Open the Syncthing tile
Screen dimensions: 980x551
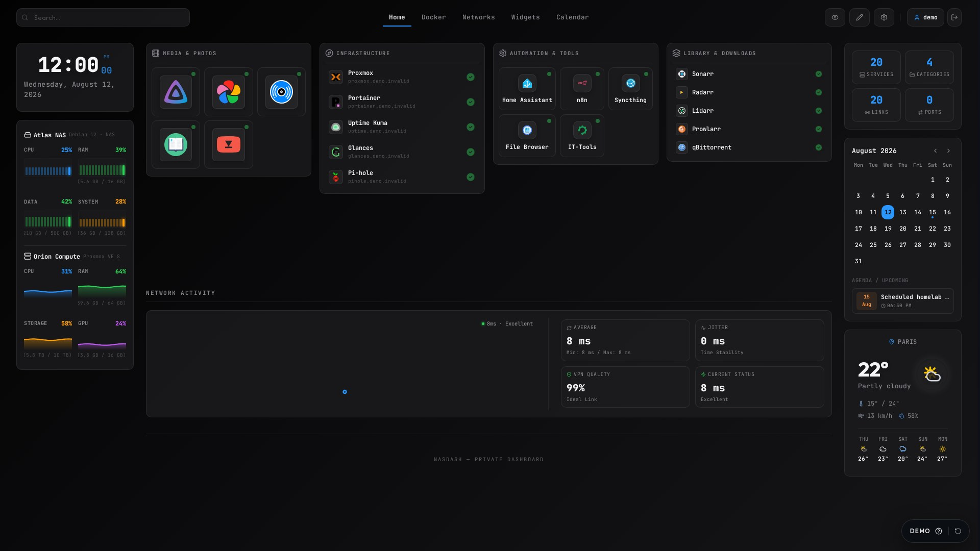630,89
